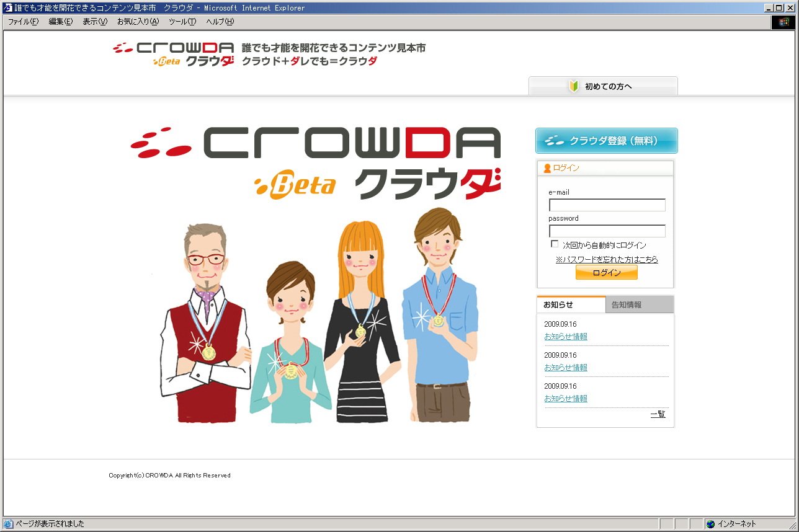The width and height of the screenshot is (799, 532).
Task: Click the クラウダ登録(無料) button
Action: tap(607, 141)
